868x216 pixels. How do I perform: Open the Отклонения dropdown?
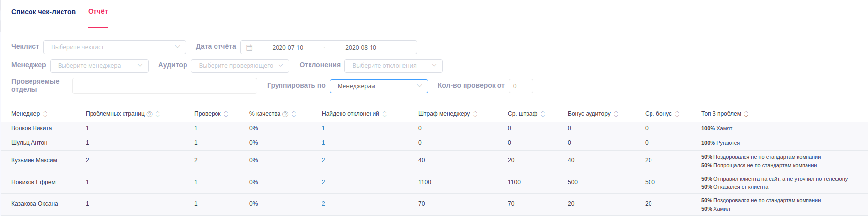pos(394,66)
